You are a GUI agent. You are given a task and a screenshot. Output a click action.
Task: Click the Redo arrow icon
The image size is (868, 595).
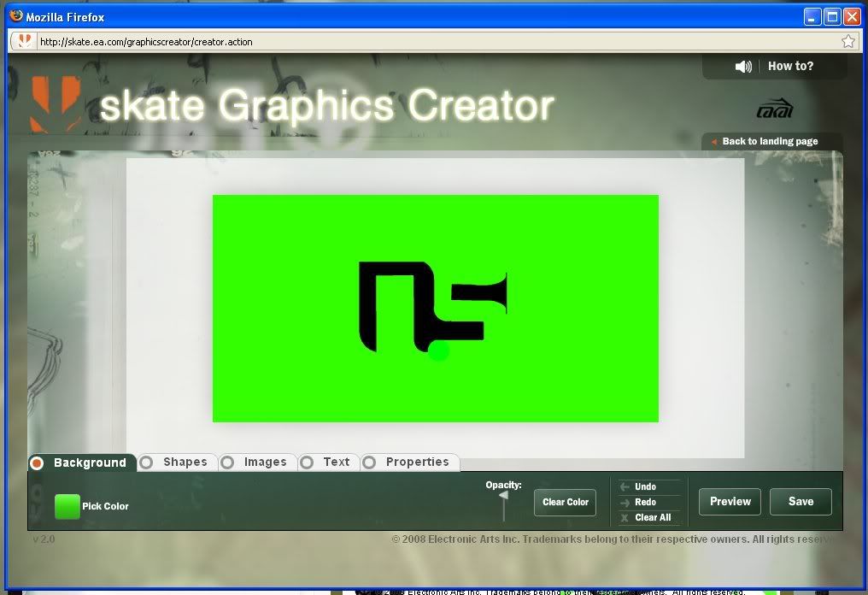pyautogui.click(x=625, y=503)
